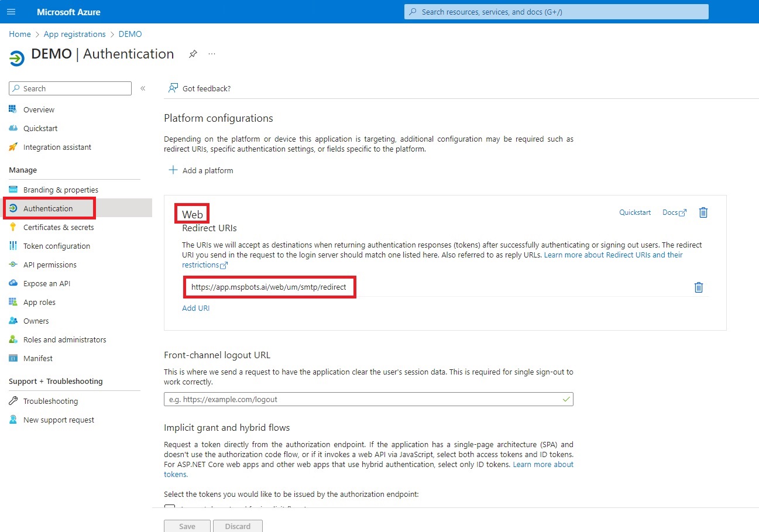Open Learn more about Redirect URIs link

pyautogui.click(x=613, y=255)
